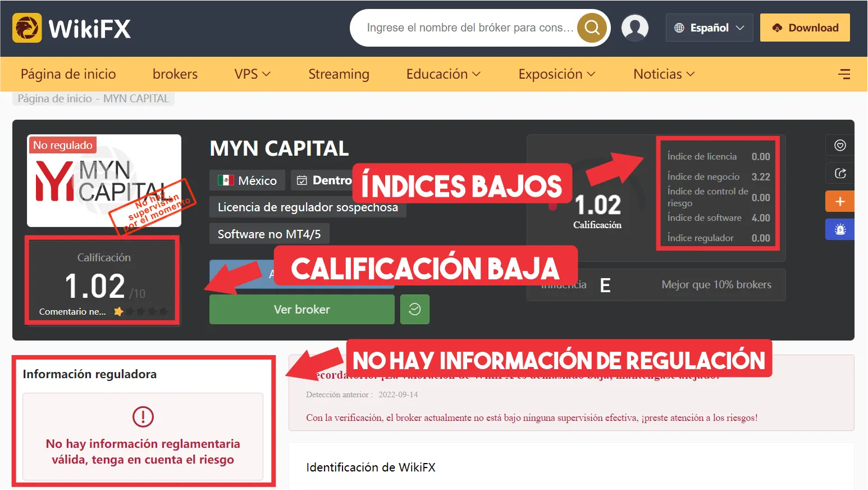Image resolution: width=868 pixels, height=490 pixels.
Task: Click Índice de software value 4.00
Action: [761, 218]
